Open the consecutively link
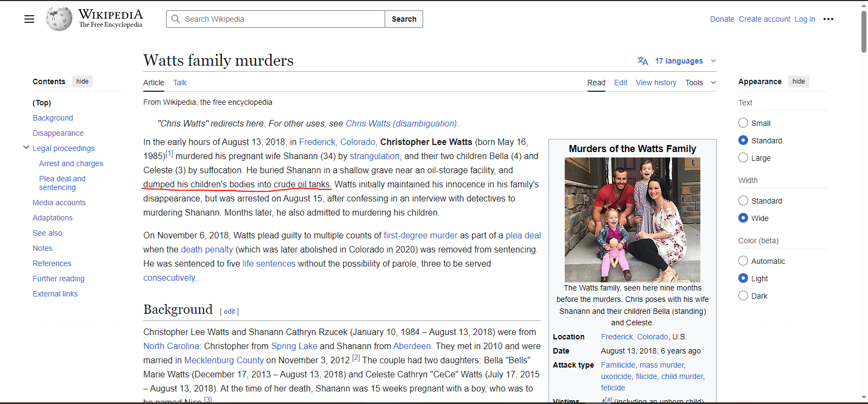The width and height of the screenshot is (868, 404). 169,277
